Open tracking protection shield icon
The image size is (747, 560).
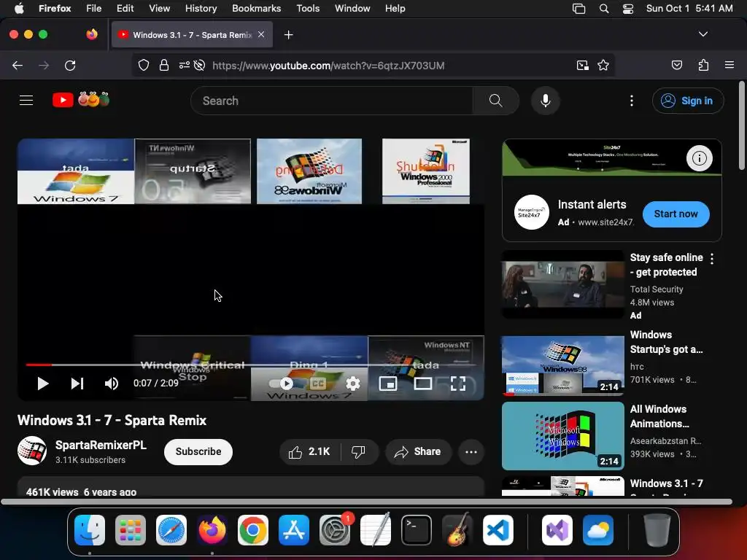(x=144, y=65)
